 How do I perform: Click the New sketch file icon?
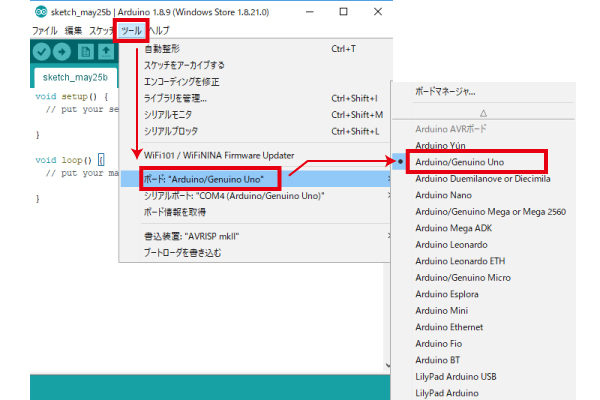[x=85, y=52]
